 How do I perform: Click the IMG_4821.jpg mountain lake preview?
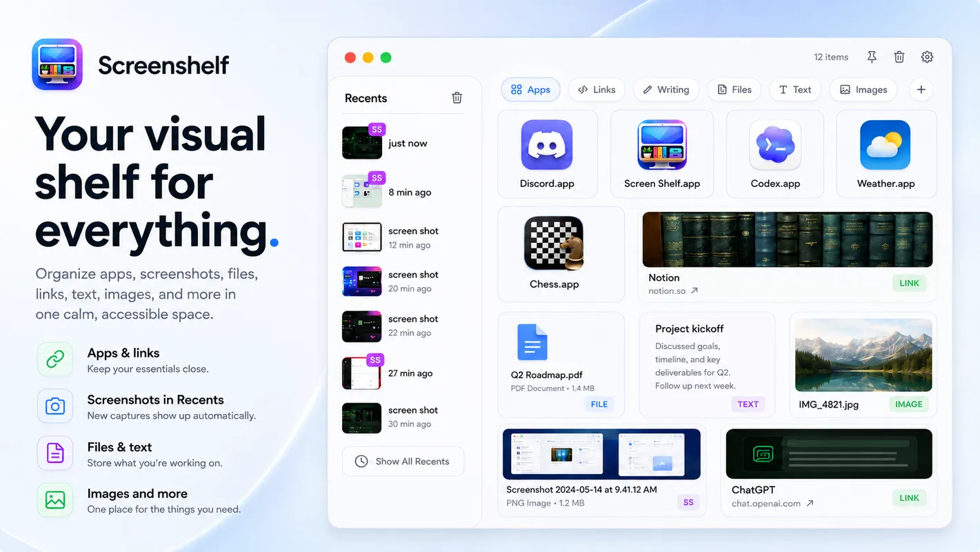click(863, 355)
